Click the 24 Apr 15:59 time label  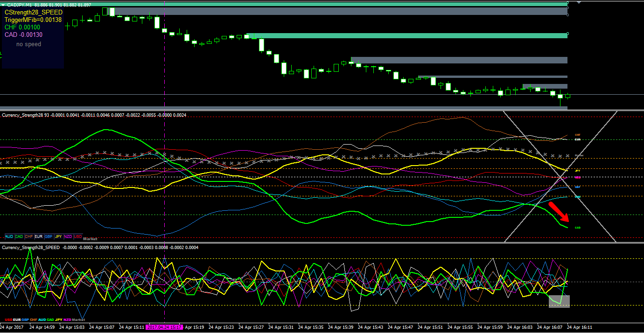click(490, 327)
